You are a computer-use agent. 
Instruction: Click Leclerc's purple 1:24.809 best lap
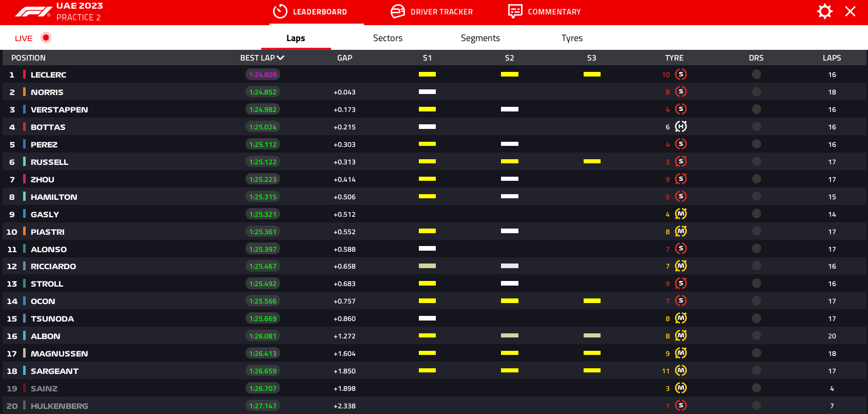263,74
